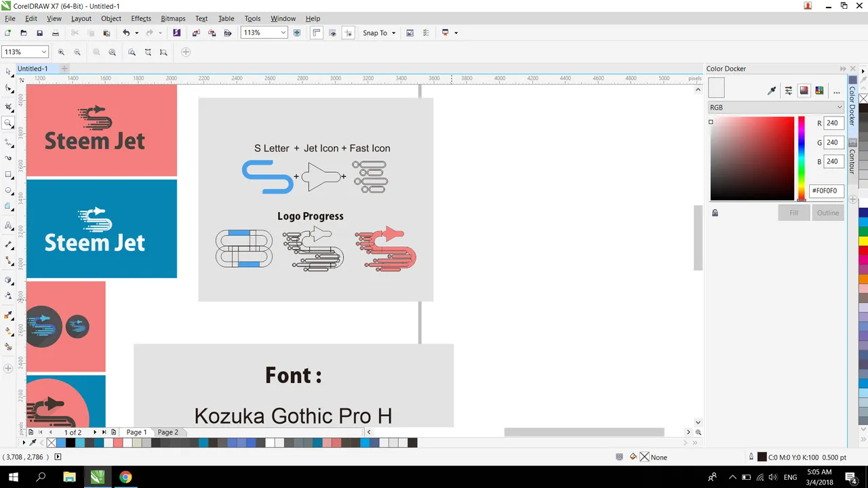Click the Zoom Out icon
Viewport: 868px width, 488px height.
[x=77, y=52]
